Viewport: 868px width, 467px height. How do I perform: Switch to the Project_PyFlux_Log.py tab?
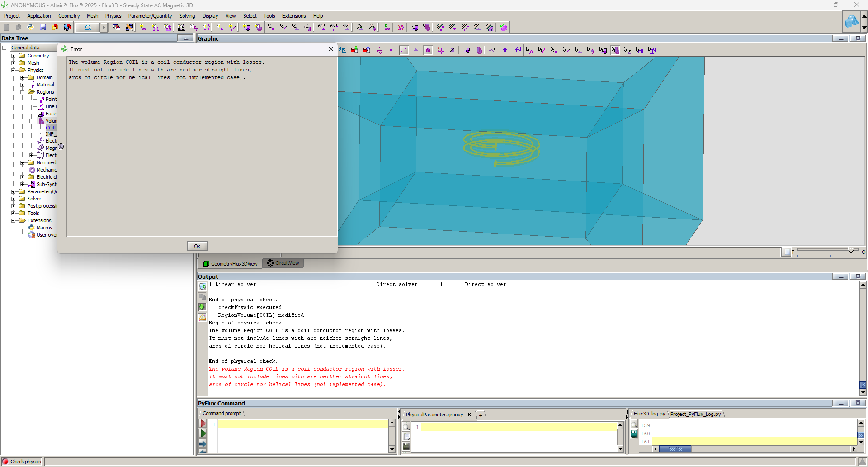click(x=695, y=414)
